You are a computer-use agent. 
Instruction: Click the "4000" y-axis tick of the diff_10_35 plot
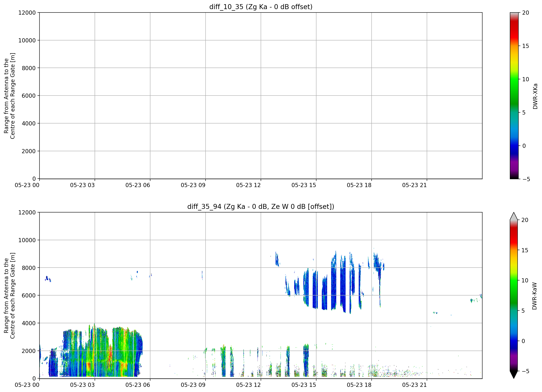(29, 123)
